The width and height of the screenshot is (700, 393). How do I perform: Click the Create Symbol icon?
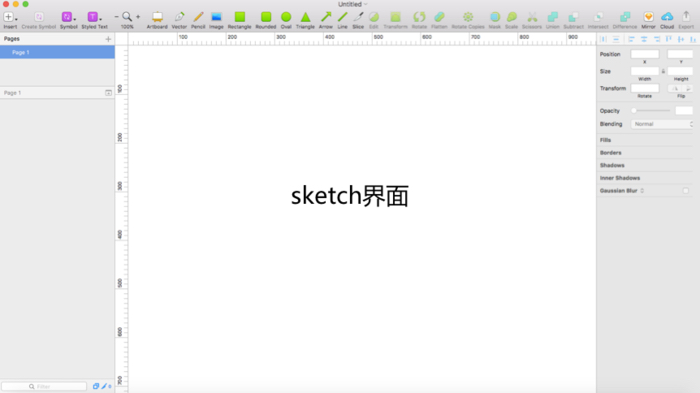click(39, 17)
